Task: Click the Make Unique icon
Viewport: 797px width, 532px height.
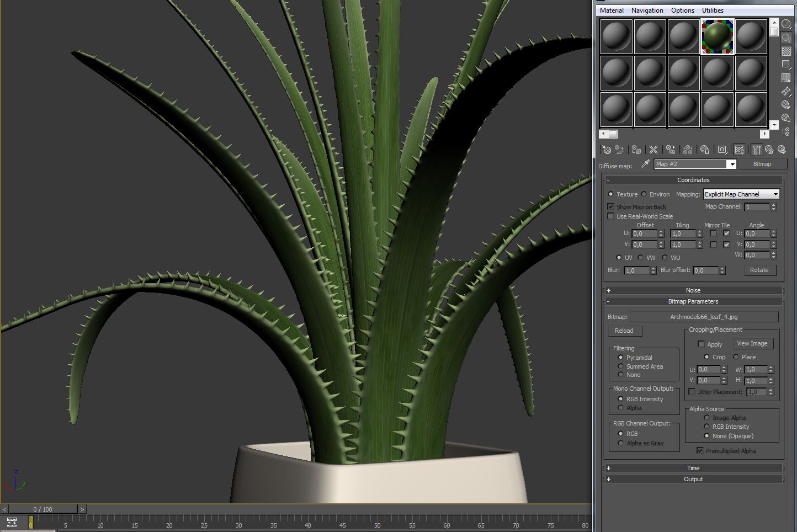Action: [688, 150]
